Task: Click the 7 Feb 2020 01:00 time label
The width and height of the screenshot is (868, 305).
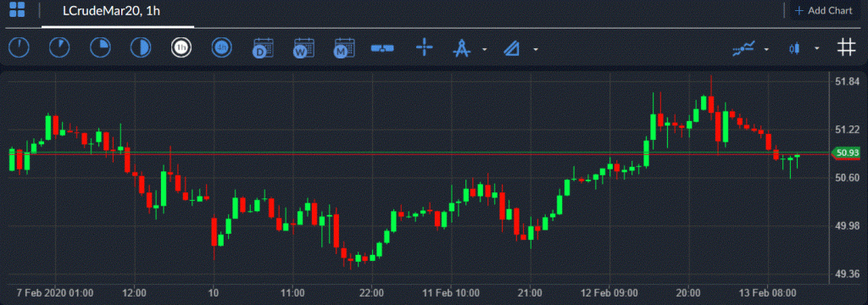Action: pyautogui.click(x=55, y=292)
